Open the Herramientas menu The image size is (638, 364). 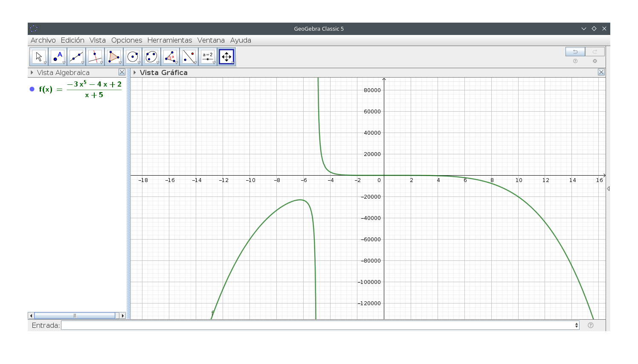(x=170, y=40)
